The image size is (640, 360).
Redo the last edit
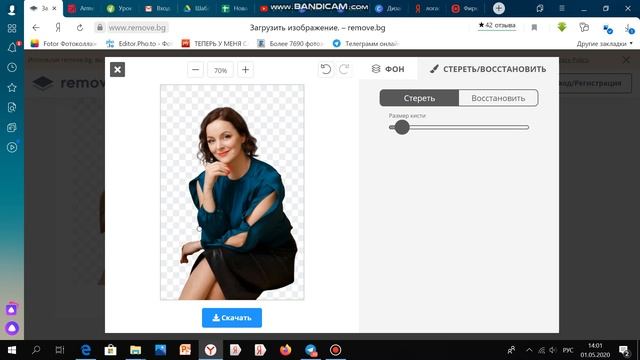coord(344,69)
